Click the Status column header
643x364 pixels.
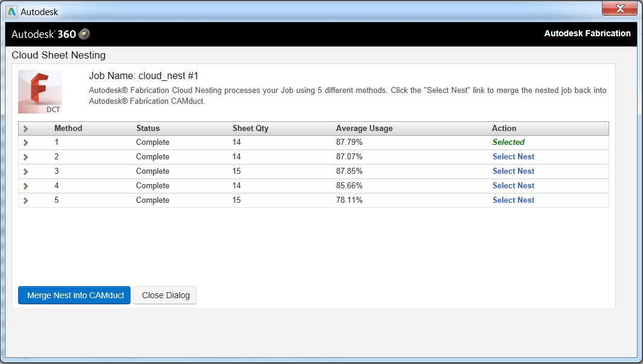[x=148, y=128]
